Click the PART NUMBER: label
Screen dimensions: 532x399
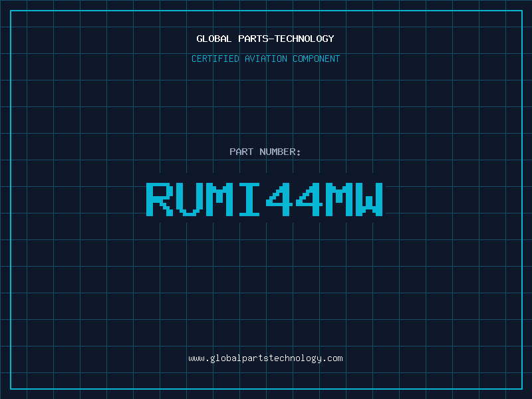click(x=265, y=152)
